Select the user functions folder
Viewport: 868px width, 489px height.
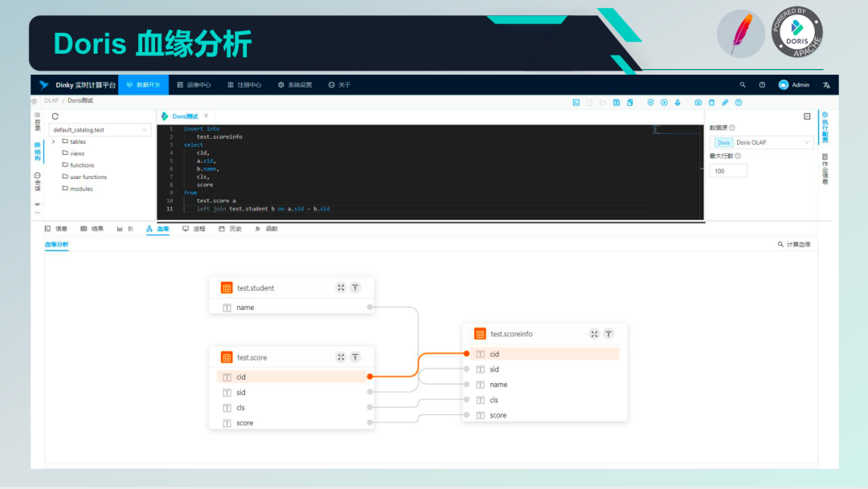click(x=84, y=177)
